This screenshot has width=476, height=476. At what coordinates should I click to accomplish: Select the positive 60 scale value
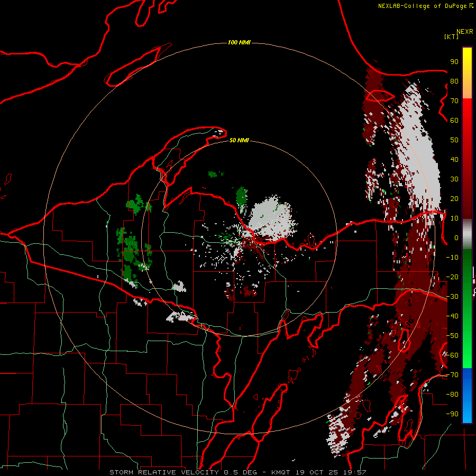click(x=454, y=120)
